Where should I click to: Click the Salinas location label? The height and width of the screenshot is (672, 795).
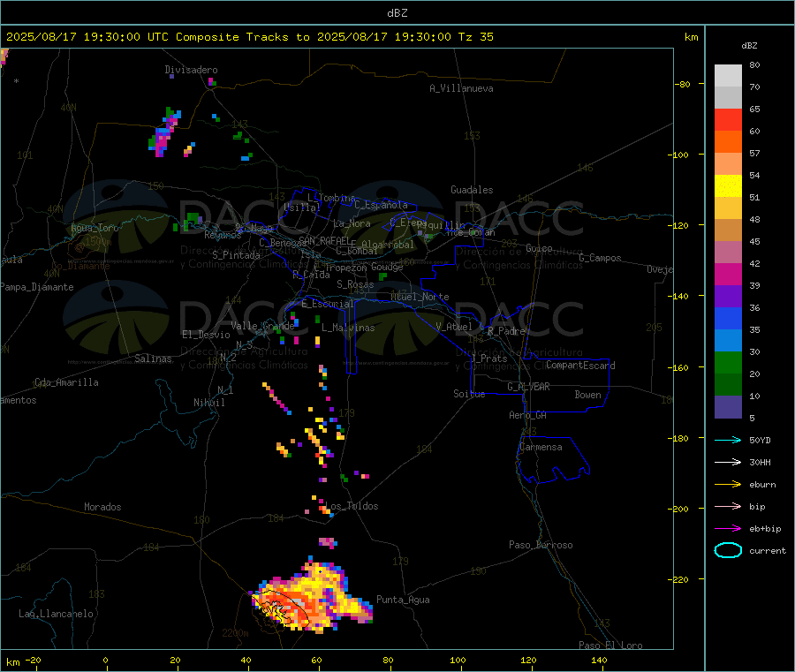pos(153,359)
